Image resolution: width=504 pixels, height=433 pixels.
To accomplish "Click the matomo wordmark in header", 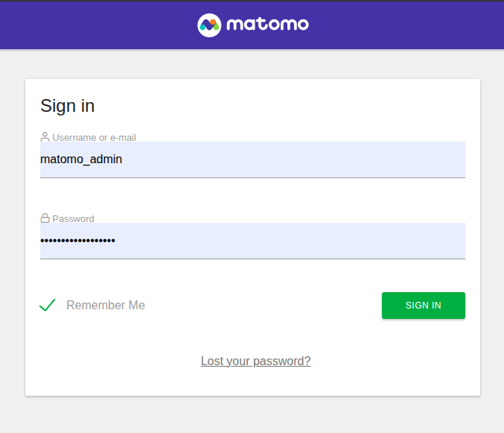I will 267,25.
